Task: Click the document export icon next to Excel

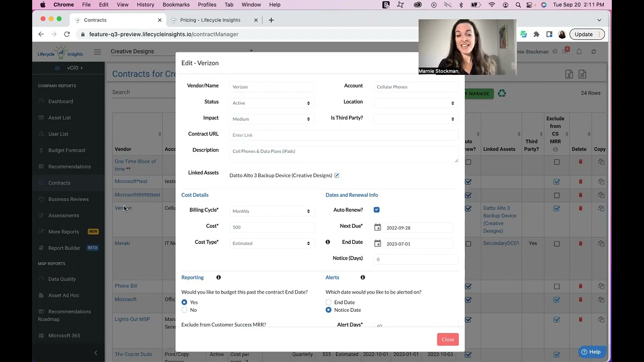Action: [582, 74]
